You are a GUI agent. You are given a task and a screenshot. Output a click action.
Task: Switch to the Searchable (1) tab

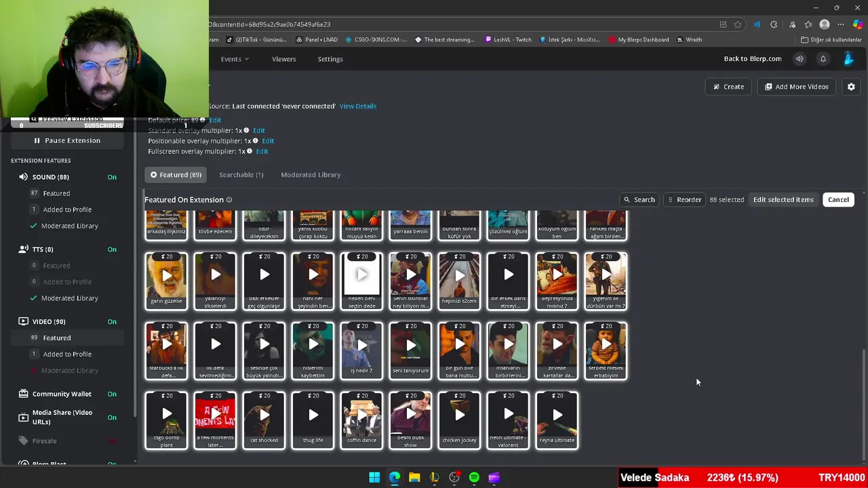point(241,175)
